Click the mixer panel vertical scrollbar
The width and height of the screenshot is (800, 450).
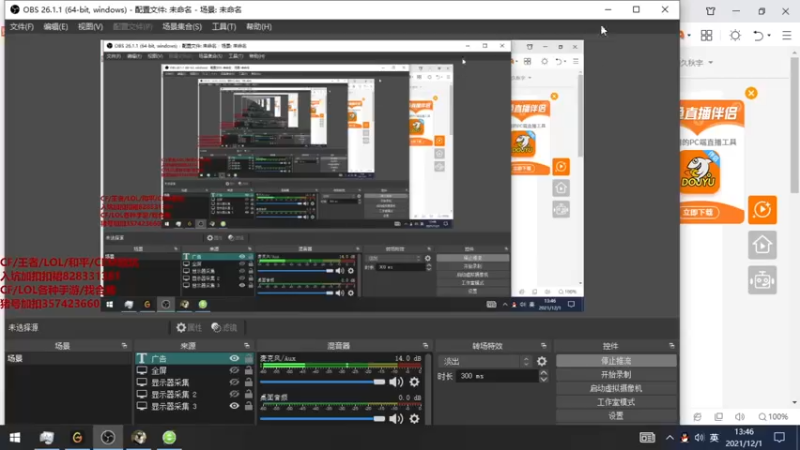point(428,388)
